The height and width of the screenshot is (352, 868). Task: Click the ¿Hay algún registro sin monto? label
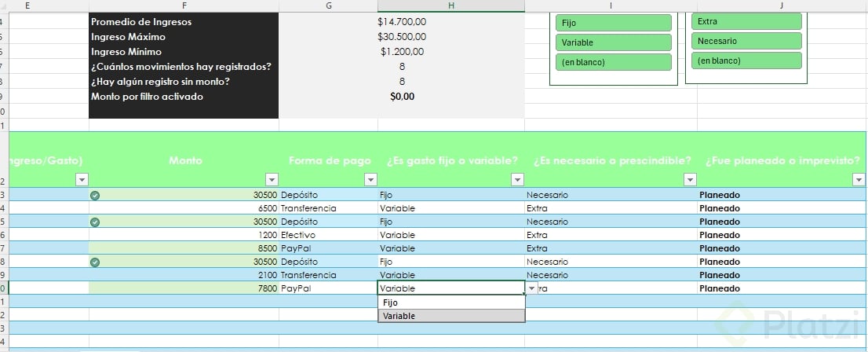point(160,82)
